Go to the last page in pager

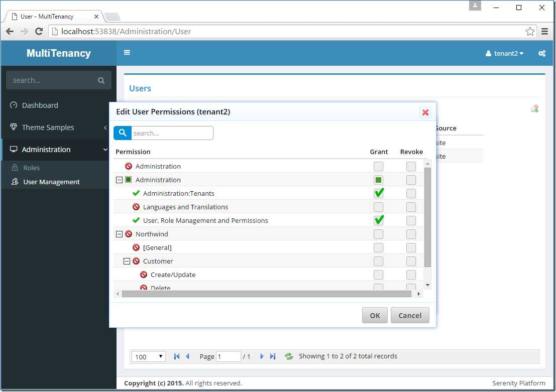(272, 356)
